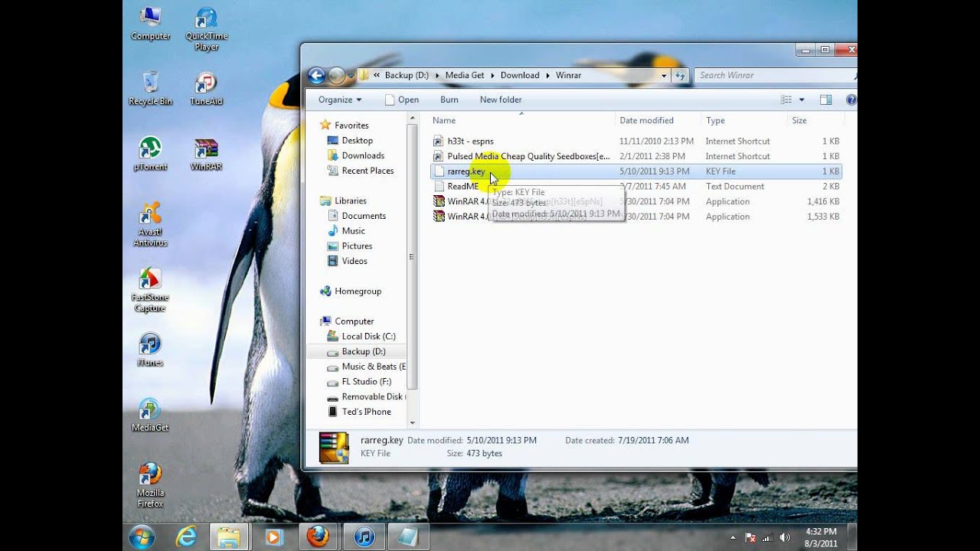980x551 pixels.
Task: Sort files by the Type column
Action: click(744, 120)
